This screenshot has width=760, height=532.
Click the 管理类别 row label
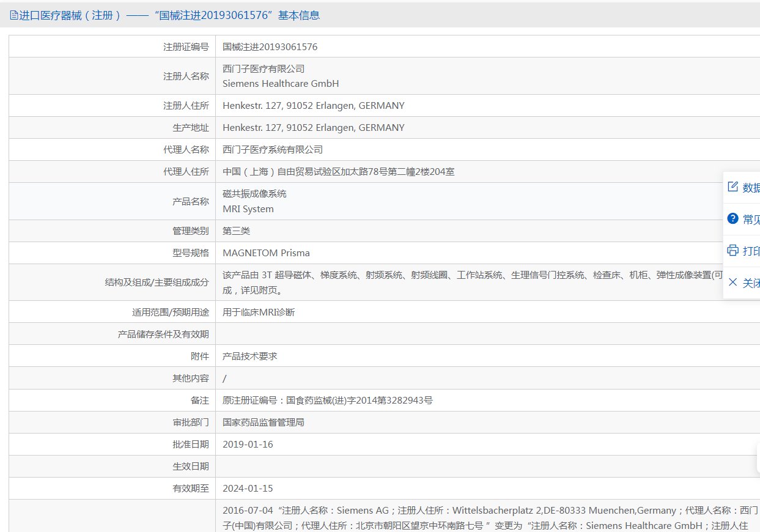point(191,231)
